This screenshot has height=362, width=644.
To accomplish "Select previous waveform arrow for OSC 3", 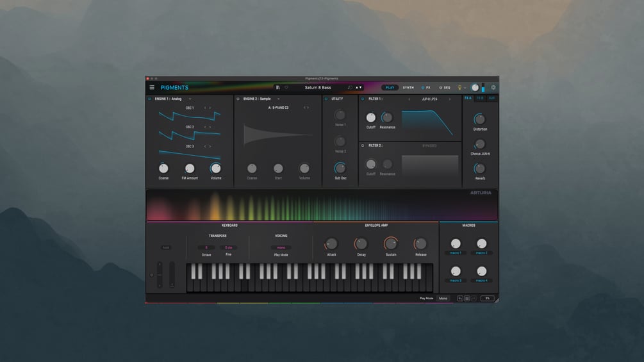I will tap(205, 146).
